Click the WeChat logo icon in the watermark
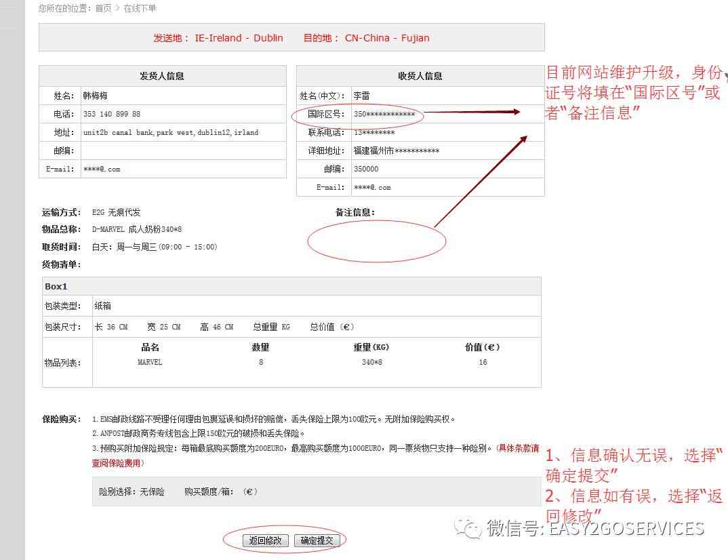728x560 pixels. (x=468, y=527)
